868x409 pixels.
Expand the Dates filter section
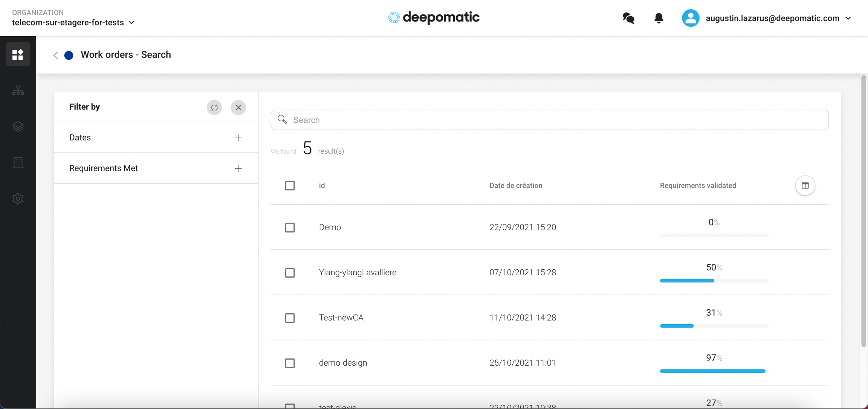(238, 138)
